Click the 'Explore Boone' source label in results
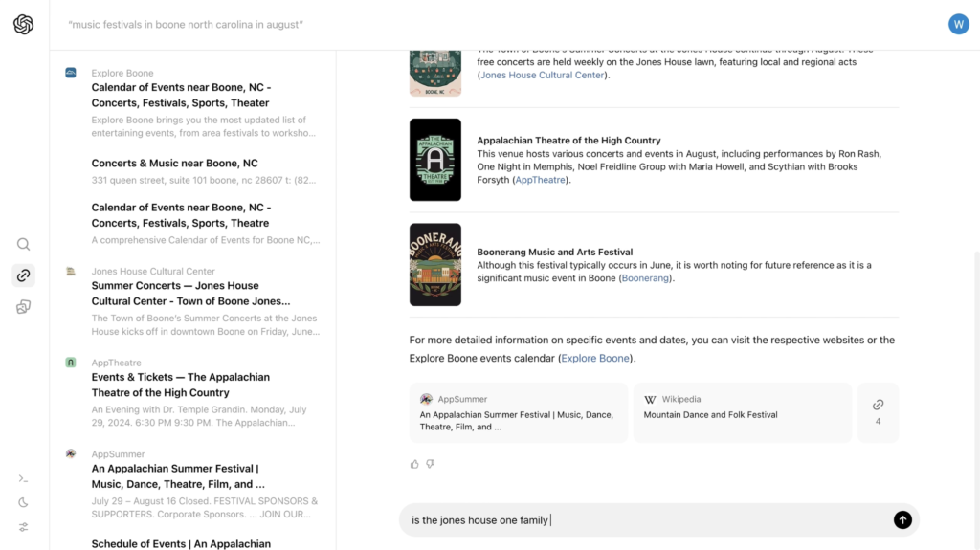Viewport: 980px width, 550px height. [x=122, y=73]
